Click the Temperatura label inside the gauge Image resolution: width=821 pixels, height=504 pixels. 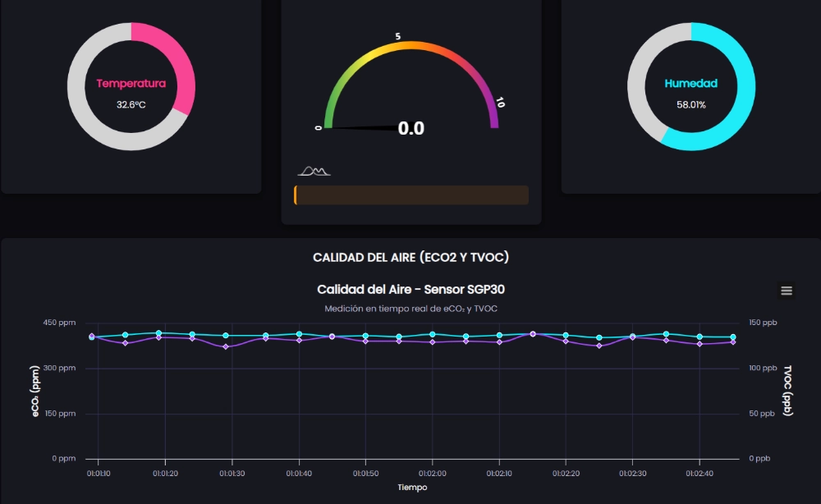pyautogui.click(x=131, y=82)
